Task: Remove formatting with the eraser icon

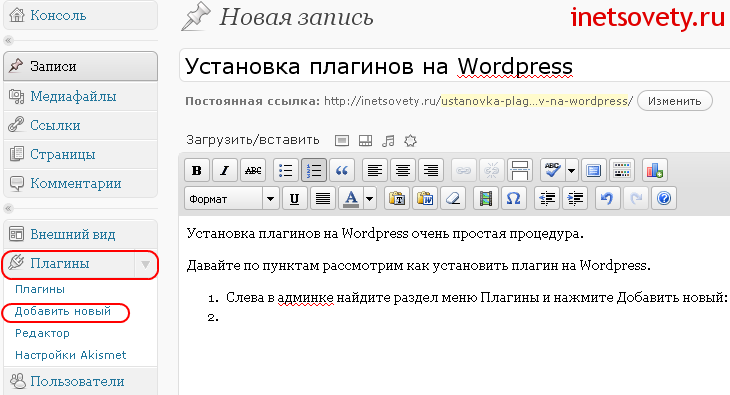Action: point(453,199)
